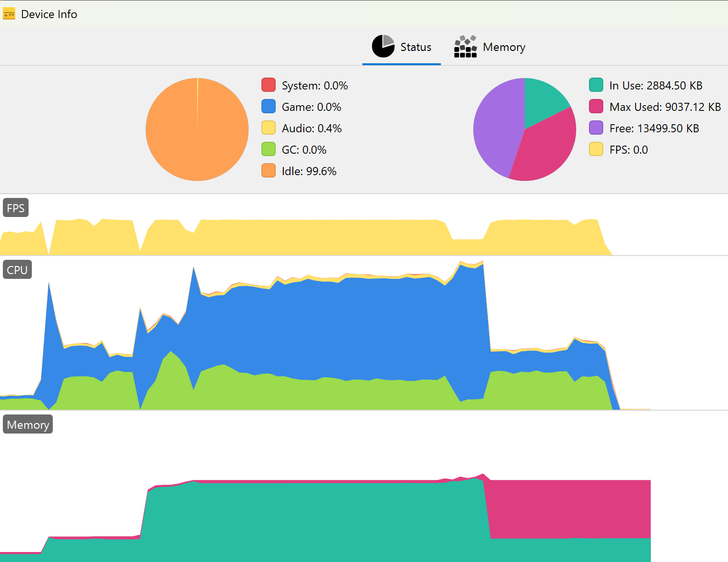The height and width of the screenshot is (562, 728).
Task: Click the Memory graph label badge
Action: point(28,424)
